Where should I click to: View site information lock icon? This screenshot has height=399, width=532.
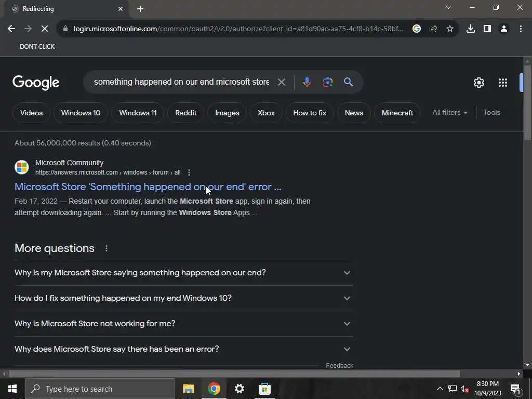tap(65, 29)
